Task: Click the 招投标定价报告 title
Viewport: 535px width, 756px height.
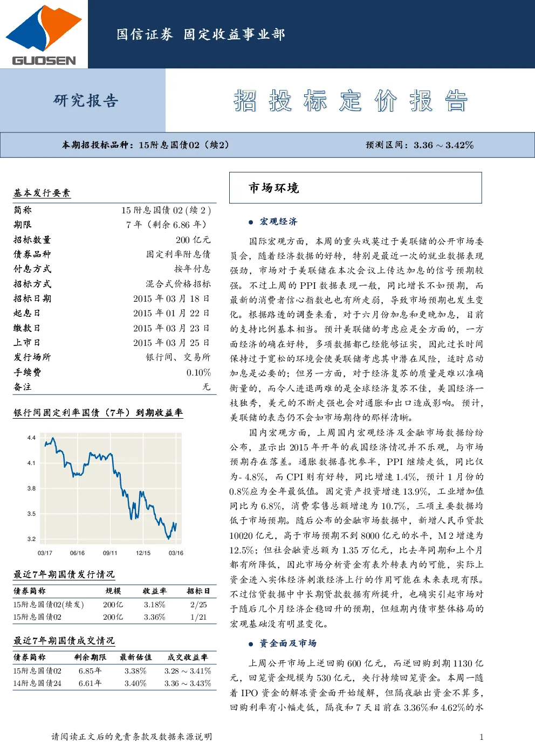Action: (351, 101)
